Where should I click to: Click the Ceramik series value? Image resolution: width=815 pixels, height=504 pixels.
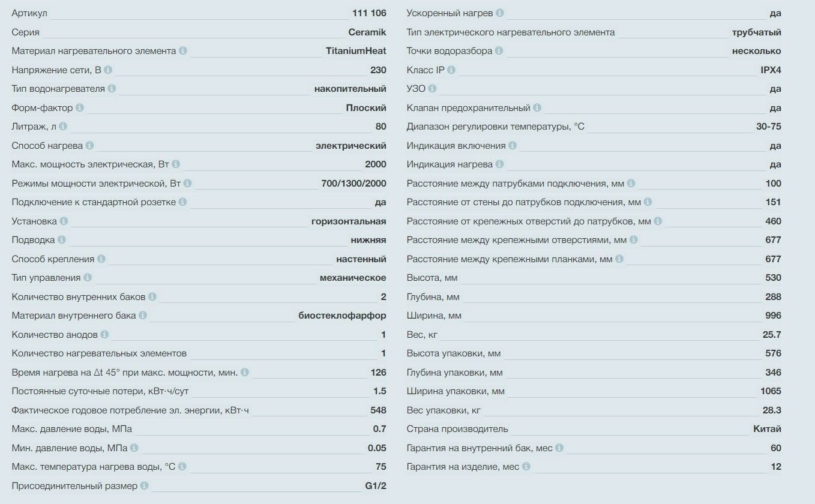point(367,32)
